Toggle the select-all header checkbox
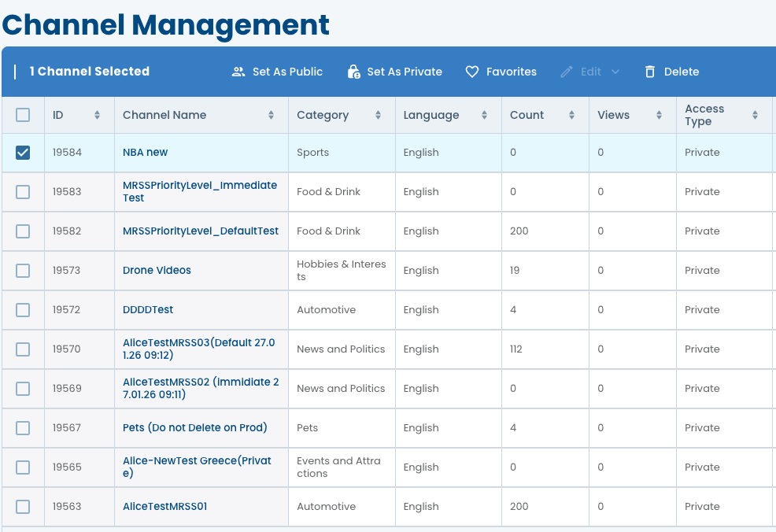The height and width of the screenshot is (532, 776). tap(23, 115)
